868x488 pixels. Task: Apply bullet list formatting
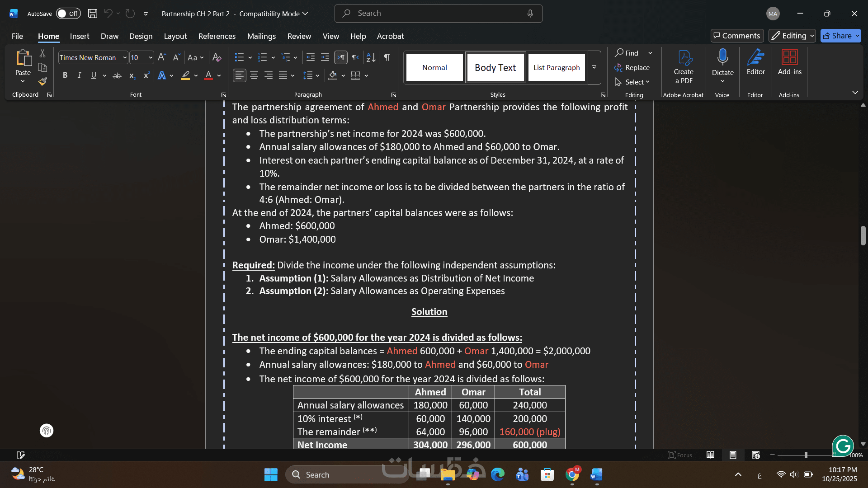pos(239,57)
